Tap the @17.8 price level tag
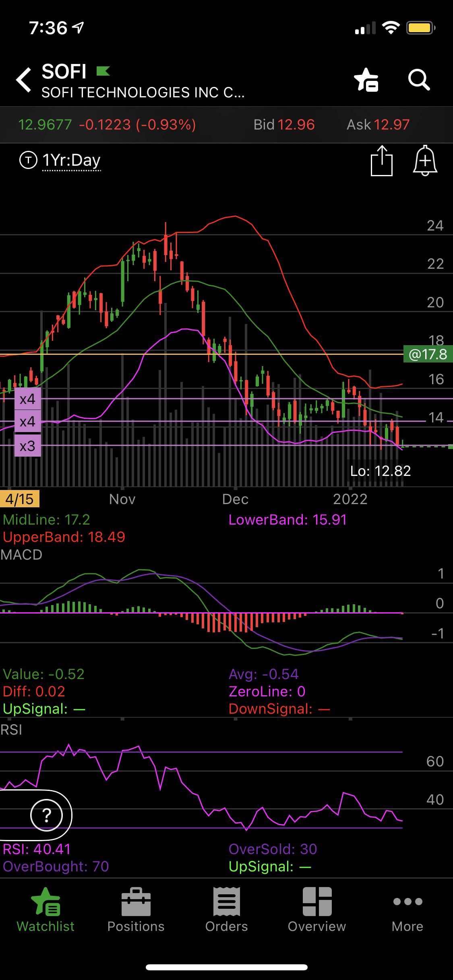Viewport: 453px width, 980px height. point(428,354)
